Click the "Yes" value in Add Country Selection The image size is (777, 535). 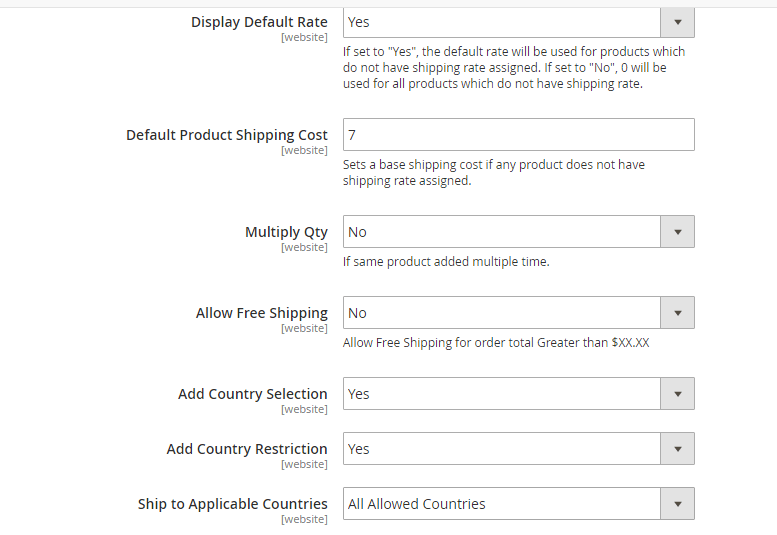[x=359, y=394]
